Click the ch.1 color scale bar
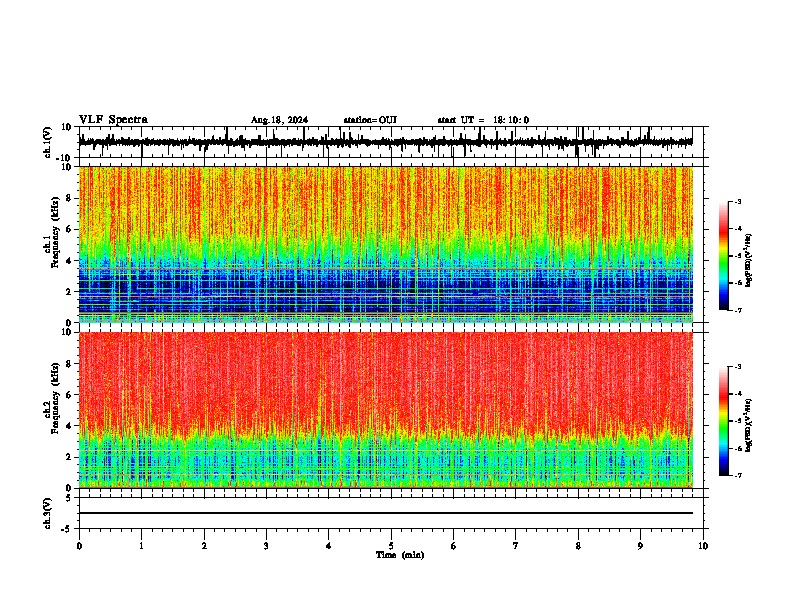792x612 pixels. tap(723, 256)
